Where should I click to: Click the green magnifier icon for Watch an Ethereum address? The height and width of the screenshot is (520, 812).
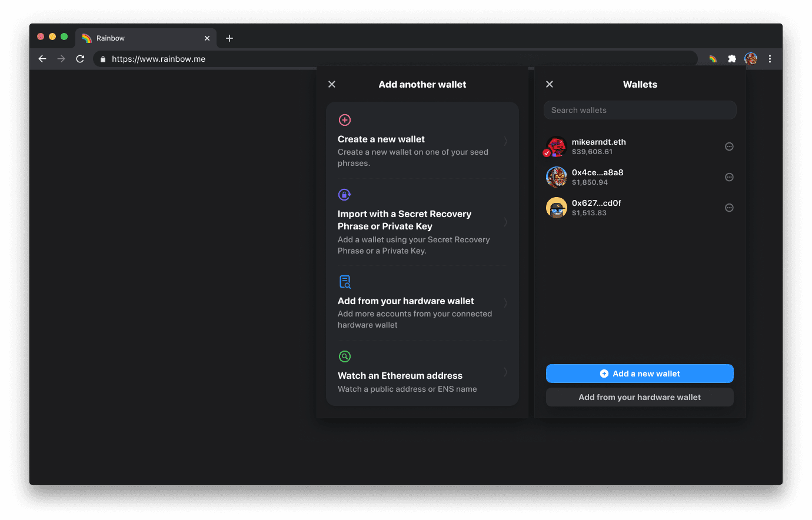(x=345, y=356)
